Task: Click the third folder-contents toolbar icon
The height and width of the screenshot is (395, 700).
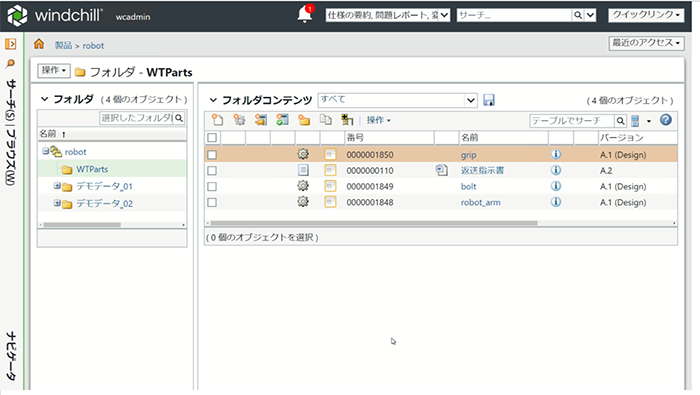Action: tap(261, 120)
